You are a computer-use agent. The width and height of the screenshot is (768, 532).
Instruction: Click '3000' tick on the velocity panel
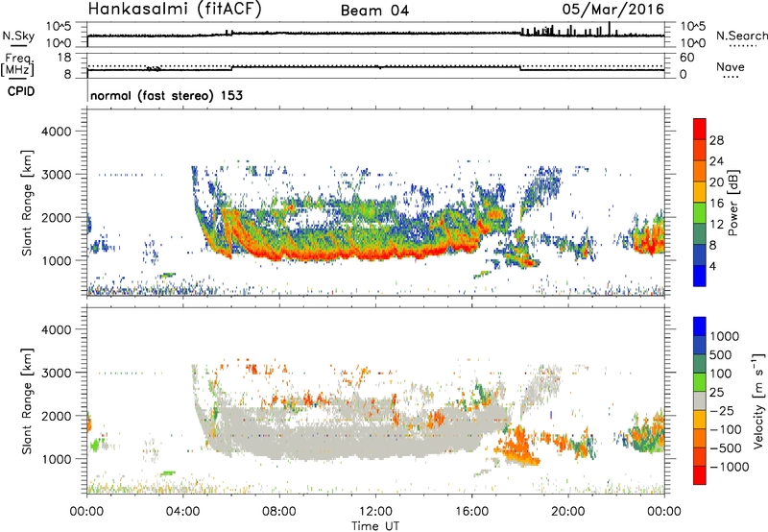click(x=57, y=373)
